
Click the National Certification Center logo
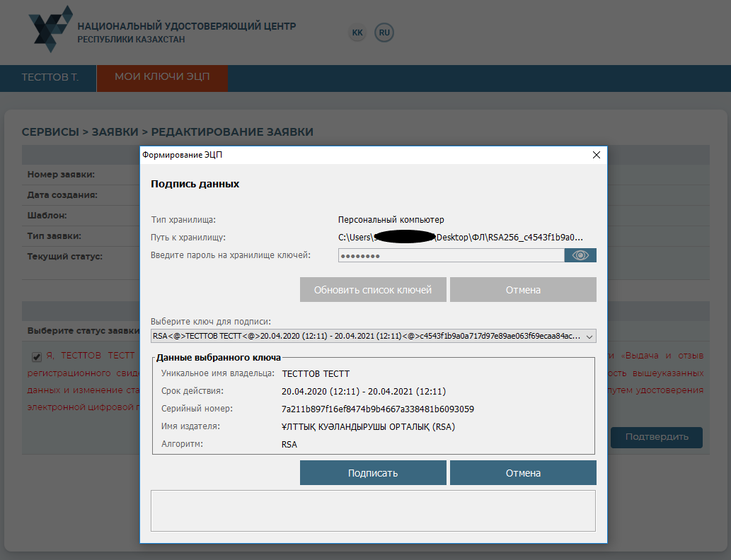pos(51,28)
